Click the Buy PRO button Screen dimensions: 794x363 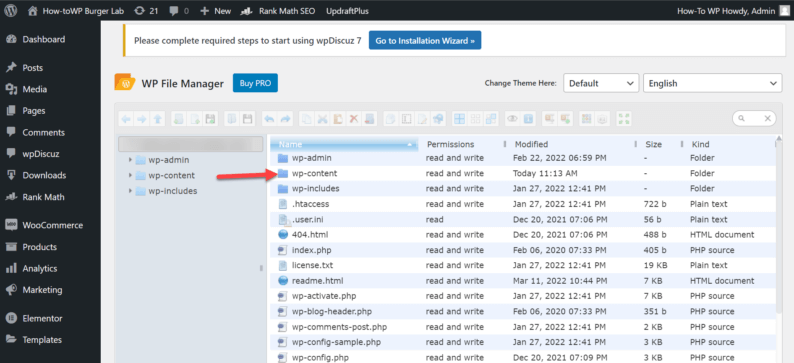point(255,84)
